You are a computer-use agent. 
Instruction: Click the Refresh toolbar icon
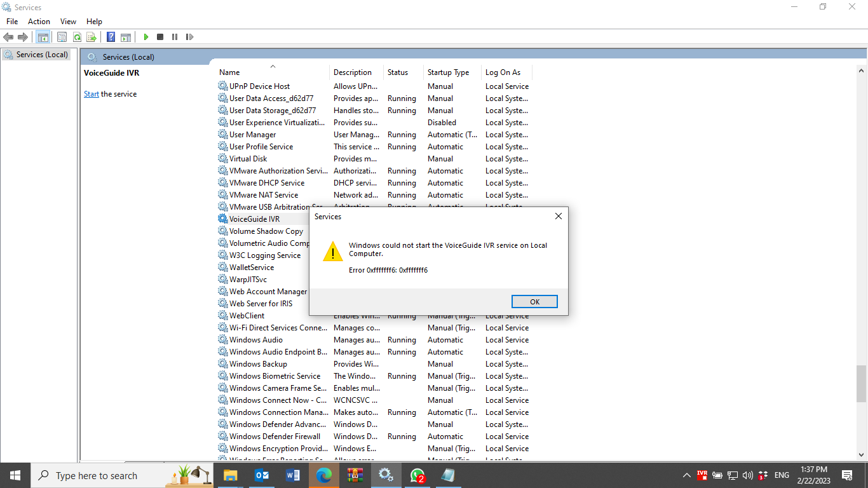(76, 37)
